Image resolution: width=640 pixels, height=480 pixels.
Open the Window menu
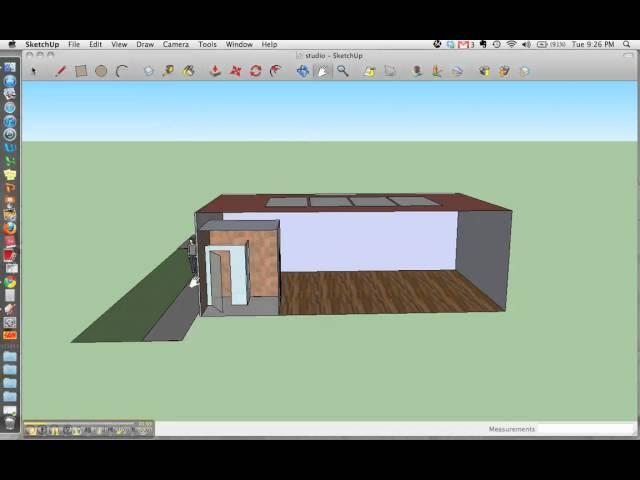pos(239,44)
